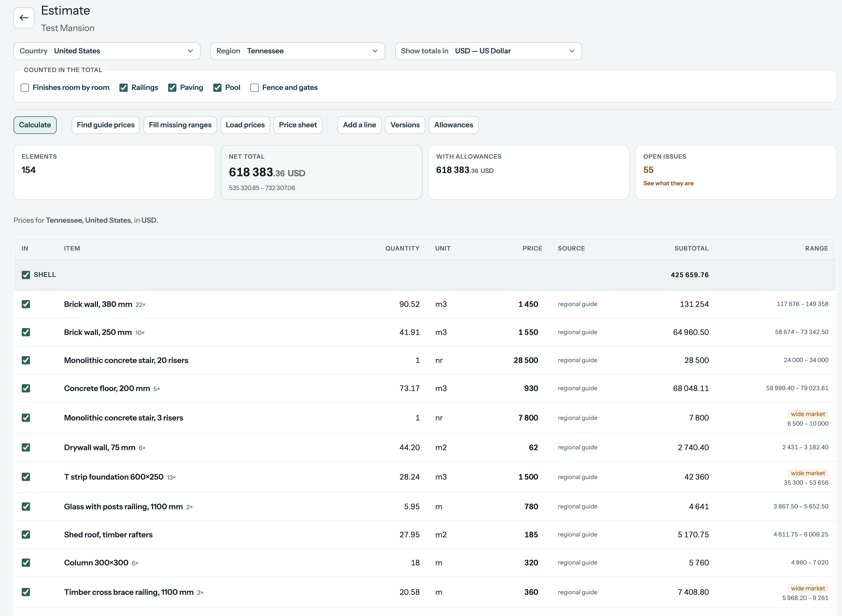Uncheck the Brick wall, 380 mm row

[x=26, y=304]
